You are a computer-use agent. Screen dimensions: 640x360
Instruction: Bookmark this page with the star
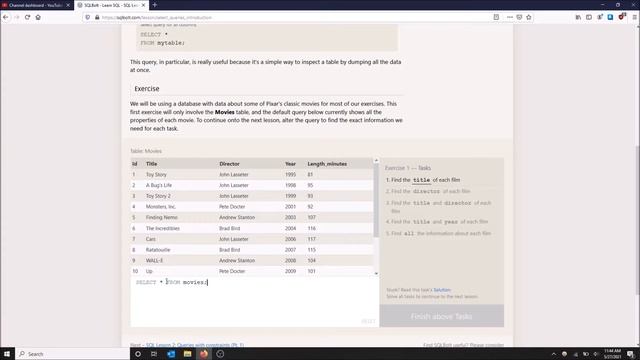click(529, 17)
